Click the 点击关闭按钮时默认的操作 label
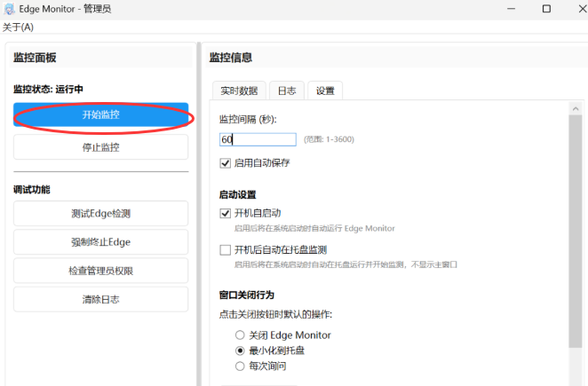The image size is (588, 386). (x=275, y=314)
